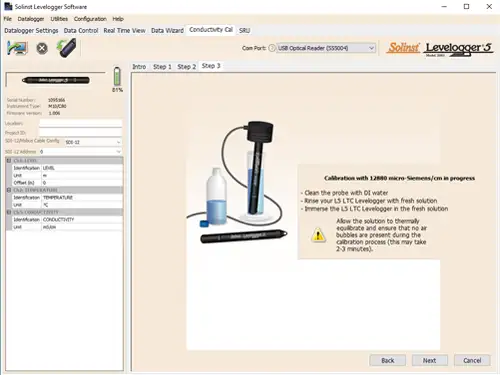Click 'Clean the probe with DI water' text

coord(346,193)
